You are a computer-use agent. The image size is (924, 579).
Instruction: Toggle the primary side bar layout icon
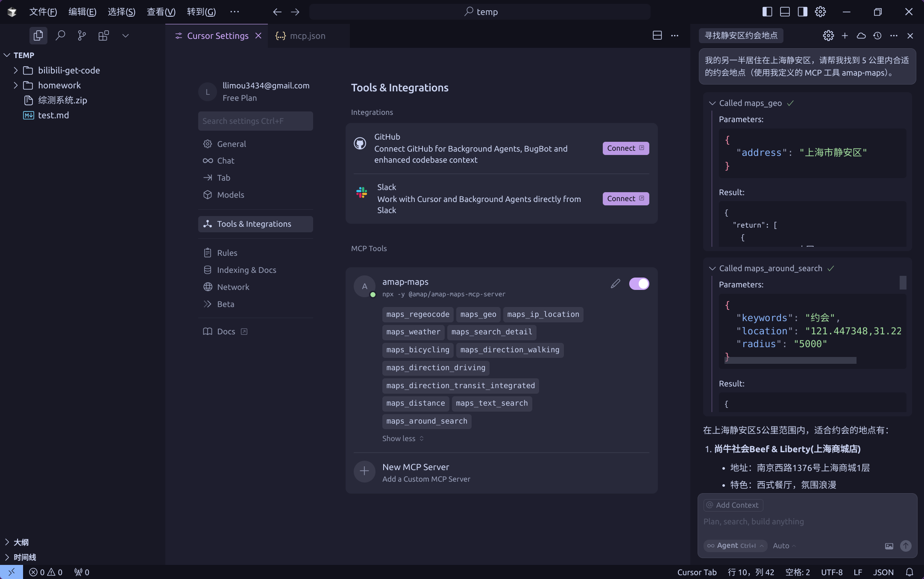[767, 12]
